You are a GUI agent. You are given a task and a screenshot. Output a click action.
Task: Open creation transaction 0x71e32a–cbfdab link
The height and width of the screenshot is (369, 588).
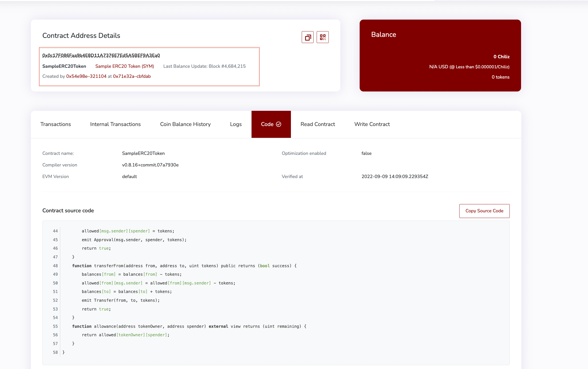tap(132, 76)
